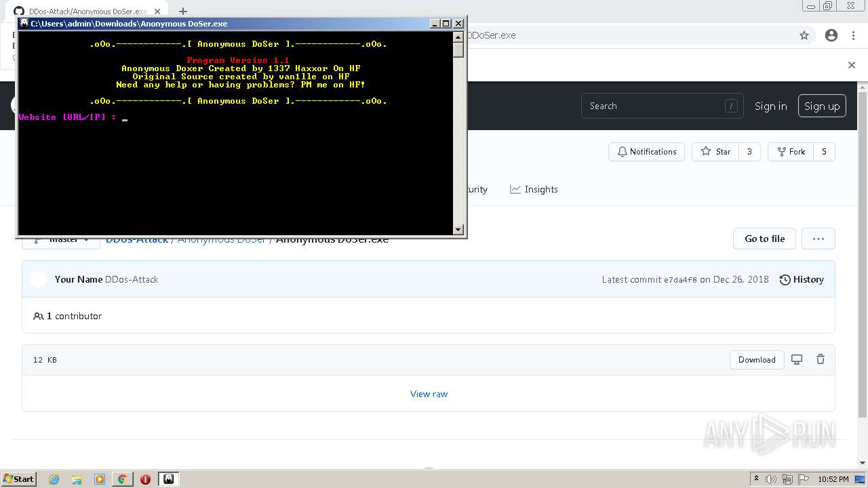Viewport: 868px width, 488px height.
Task: Open console window system menu icon
Action: click(x=24, y=23)
